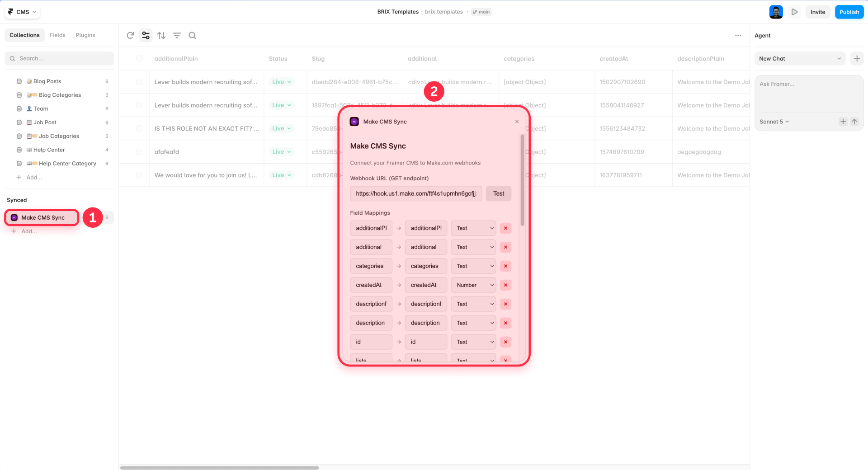Toggle the select-all checkbox in table header

tap(139, 59)
